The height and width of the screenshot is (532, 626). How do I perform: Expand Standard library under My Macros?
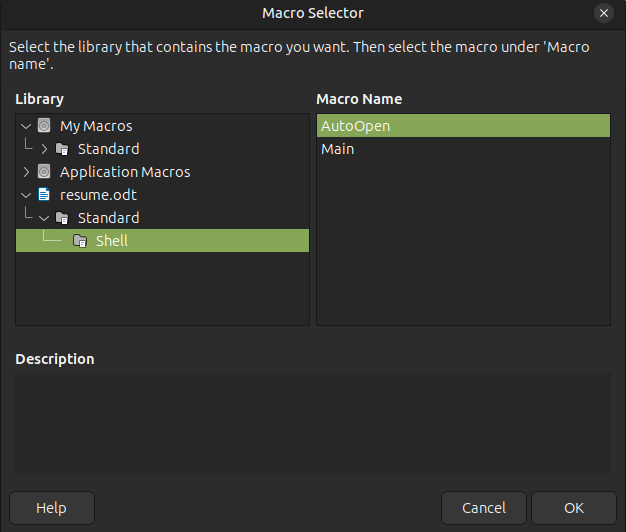pyautogui.click(x=44, y=149)
